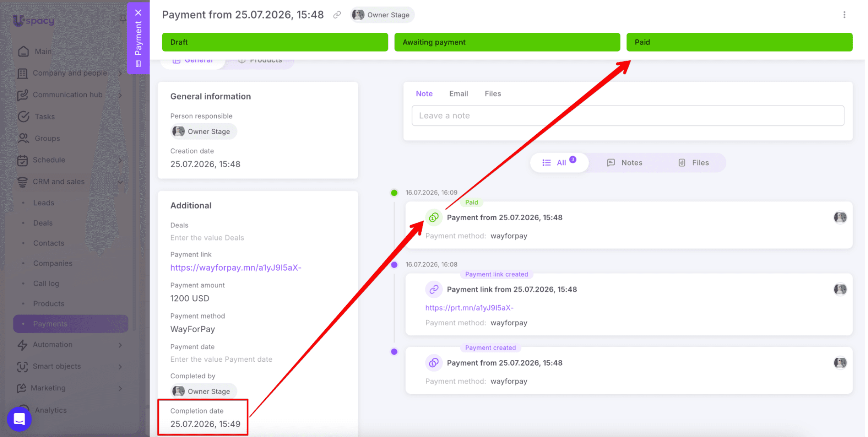
Task: Set stage to Draft
Action: pos(275,42)
